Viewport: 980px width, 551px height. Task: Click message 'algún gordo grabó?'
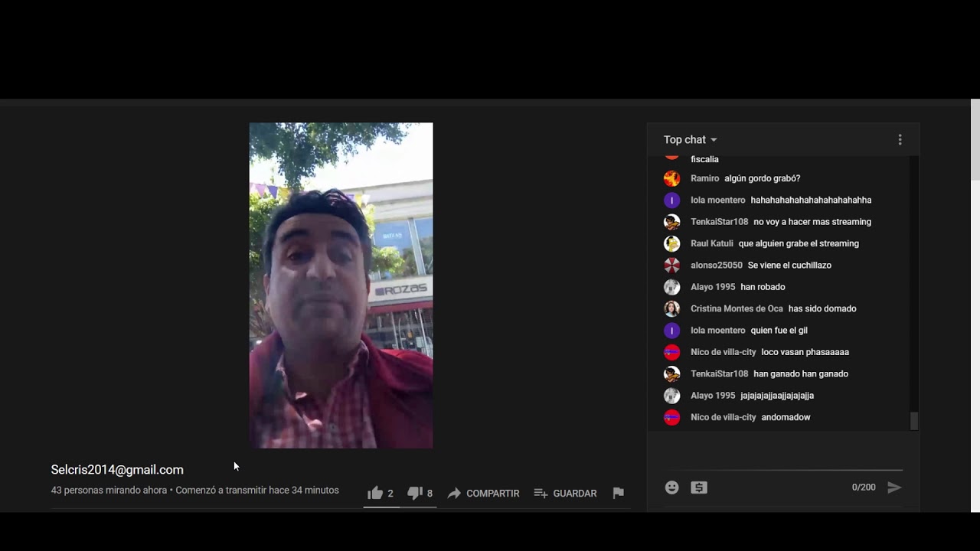coord(762,178)
